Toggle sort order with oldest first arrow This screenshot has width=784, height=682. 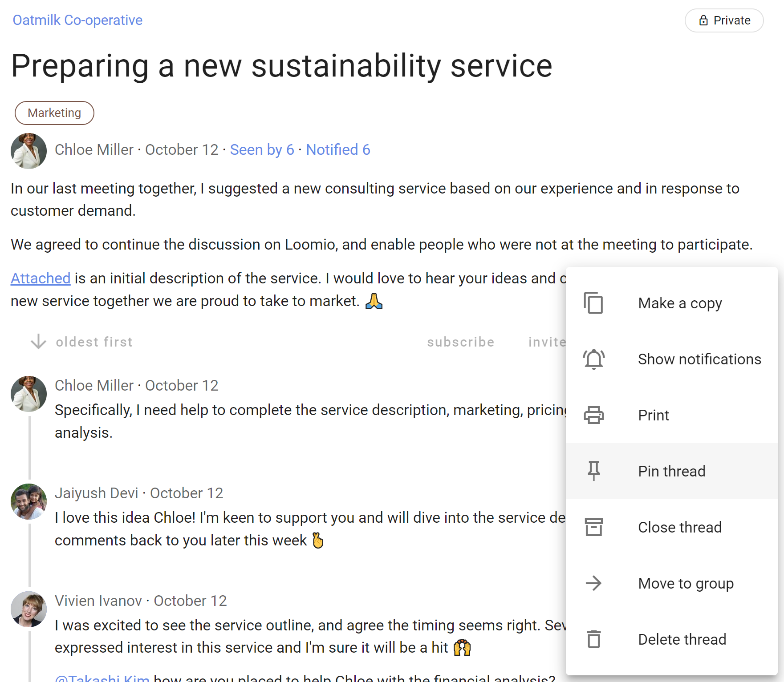point(39,342)
